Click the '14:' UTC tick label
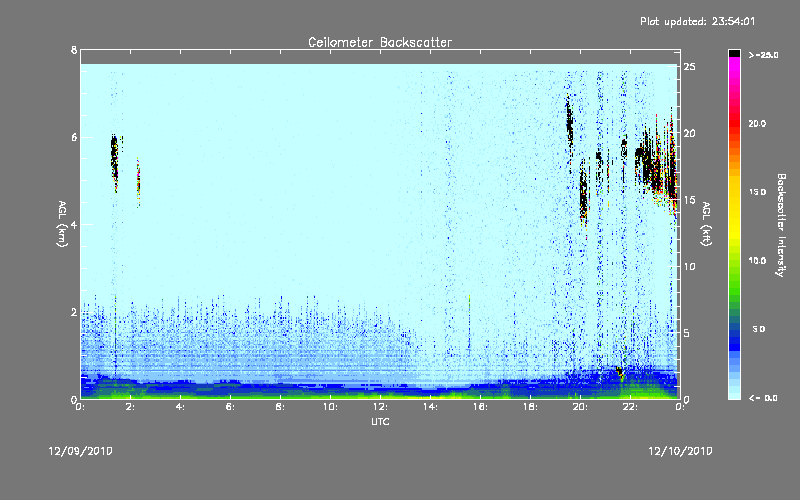Screen dimensions: 800x500 pos(431,407)
